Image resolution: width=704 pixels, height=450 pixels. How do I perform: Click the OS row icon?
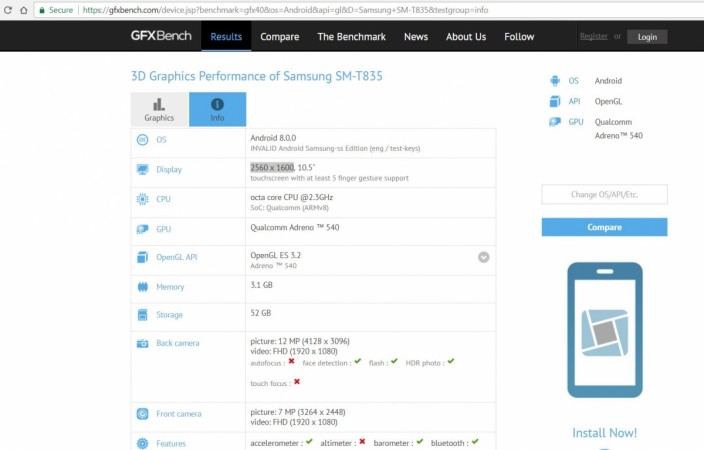(x=142, y=140)
